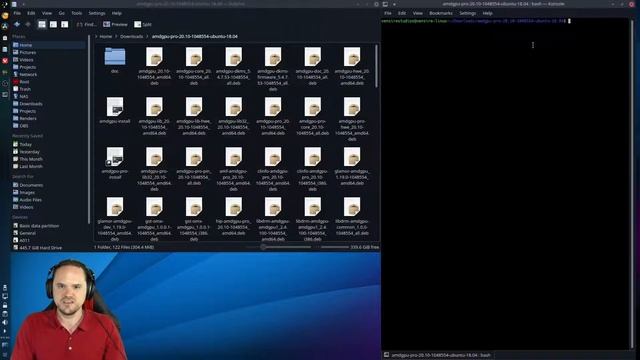Switch Dolphin to Compact view mode
The width and height of the screenshot is (640, 360).
[x=53, y=24]
